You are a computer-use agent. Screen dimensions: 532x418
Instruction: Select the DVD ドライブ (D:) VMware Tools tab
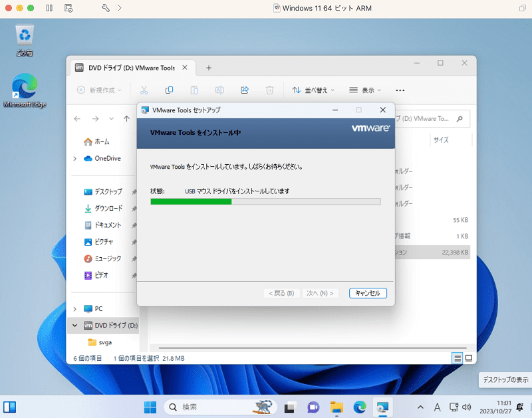[132, 68]
